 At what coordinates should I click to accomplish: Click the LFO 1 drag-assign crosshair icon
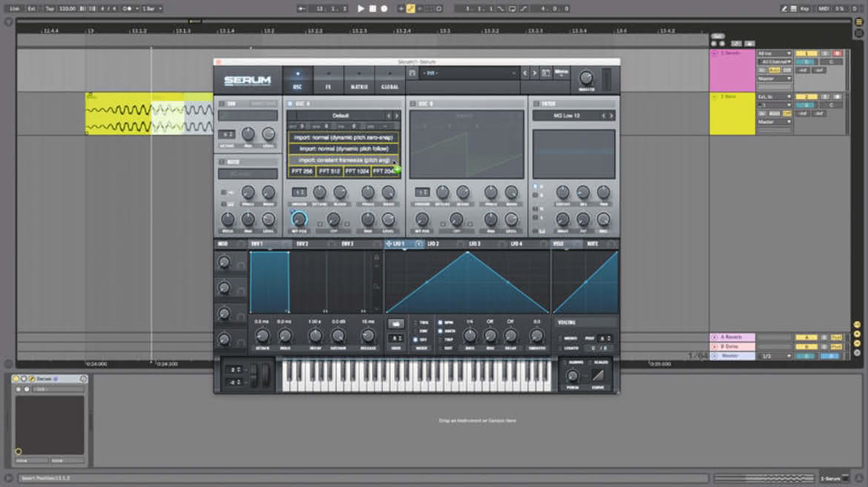point(389,243)
